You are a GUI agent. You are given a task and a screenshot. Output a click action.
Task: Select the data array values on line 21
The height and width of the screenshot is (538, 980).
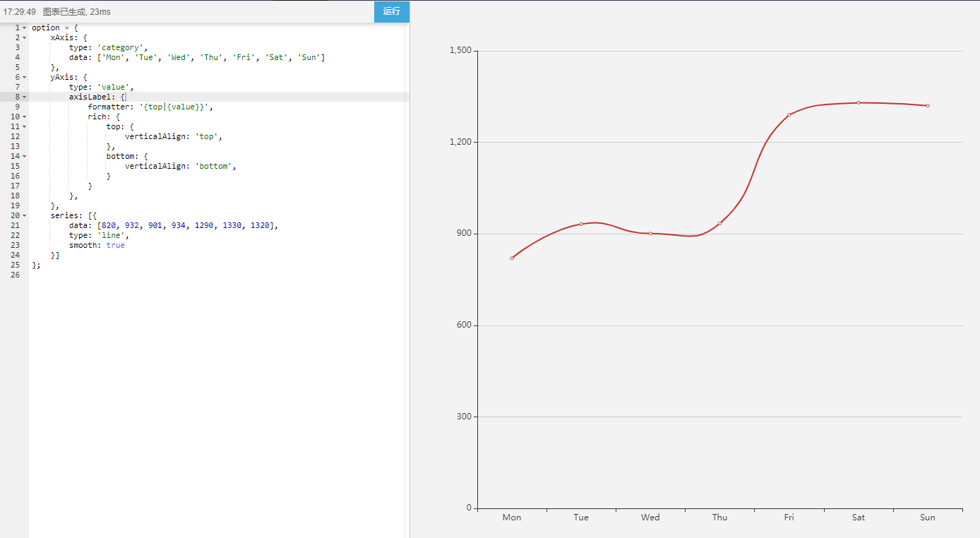coord(187,225)
